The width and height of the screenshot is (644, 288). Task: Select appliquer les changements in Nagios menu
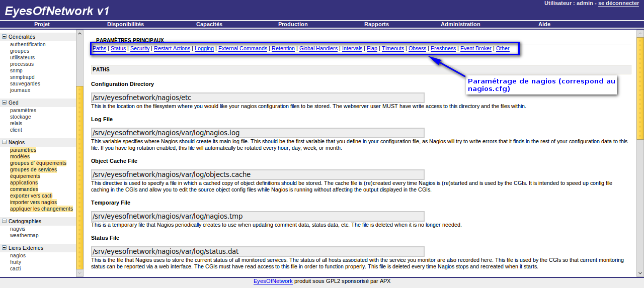point(41,209)
